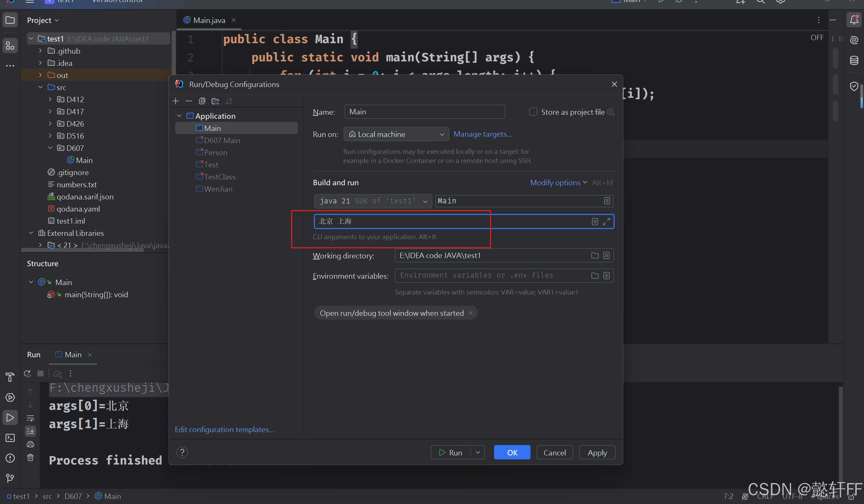Enable Store as project file checkbox
The image size is (864, 504).
pyautogui.click(x=533, y=112)
